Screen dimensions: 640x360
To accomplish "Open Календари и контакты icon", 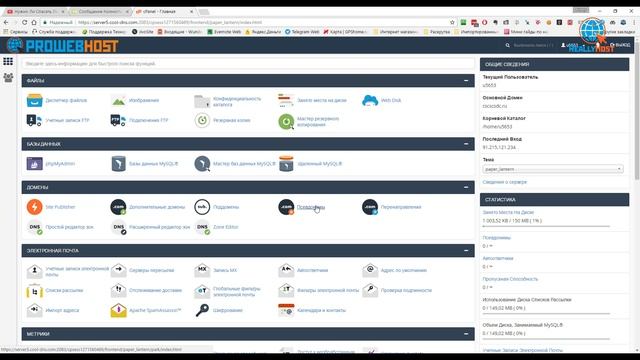I will point(286,310).
